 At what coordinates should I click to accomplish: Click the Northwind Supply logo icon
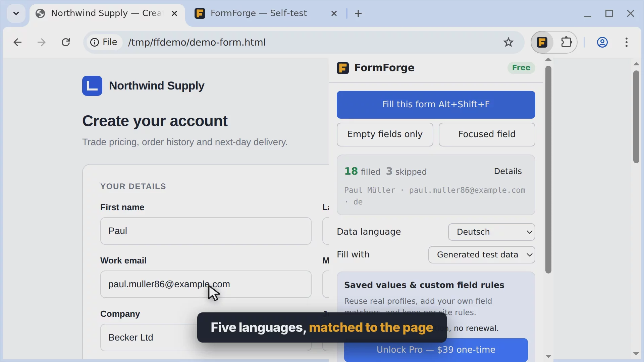(x=92, y=86)
